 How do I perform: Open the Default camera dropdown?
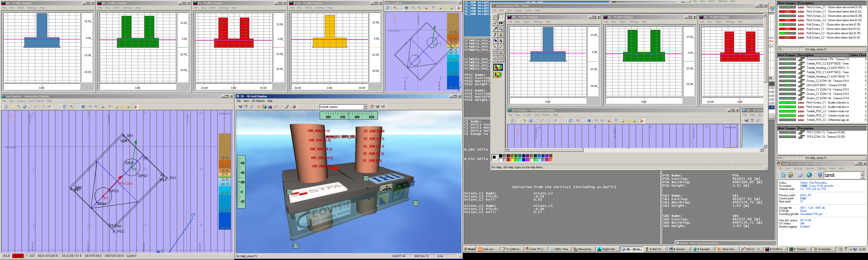pyautogui.click(x=365, y=107)
